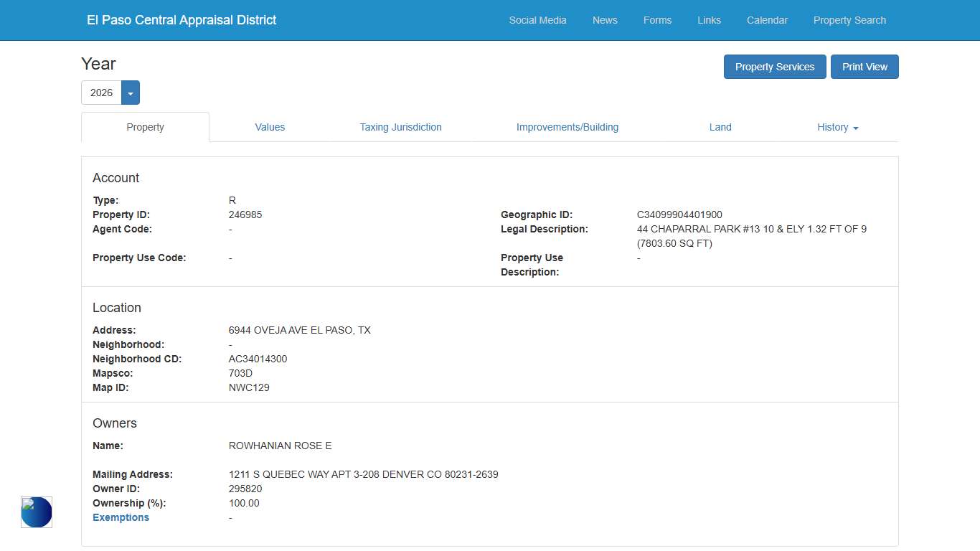Switch to the Land tab
Viewport: 980px width, 551px height.
(720, 127)
